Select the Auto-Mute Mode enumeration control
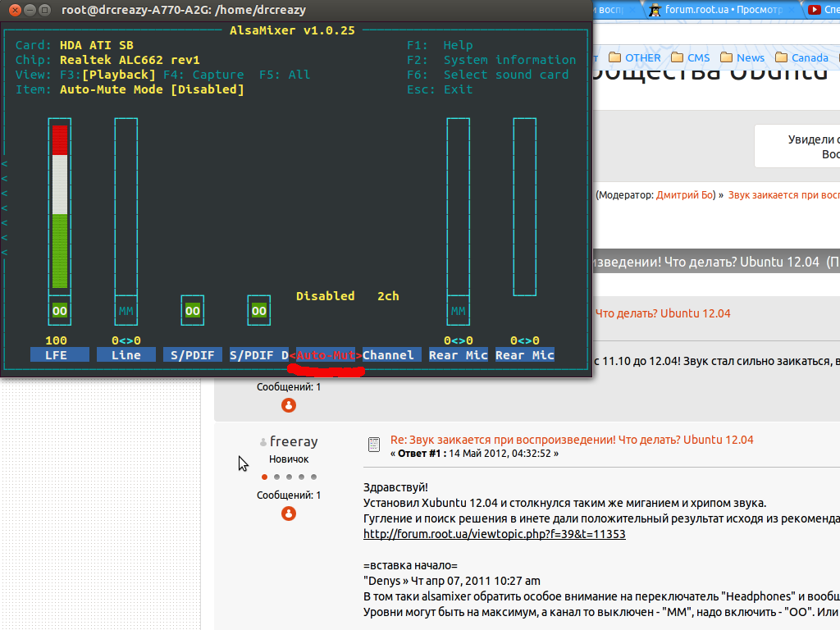 click(326, 355)
